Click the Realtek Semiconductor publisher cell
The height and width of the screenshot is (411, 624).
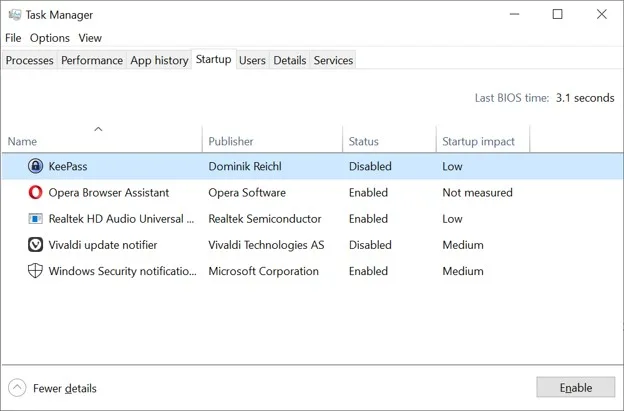point(265,219)
